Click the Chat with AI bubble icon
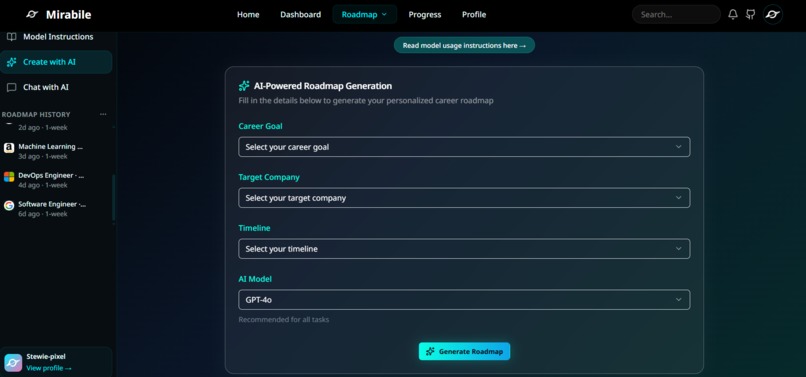Image resolution: width=806 pixels, height=377 pixels. (x=11, y=87)
